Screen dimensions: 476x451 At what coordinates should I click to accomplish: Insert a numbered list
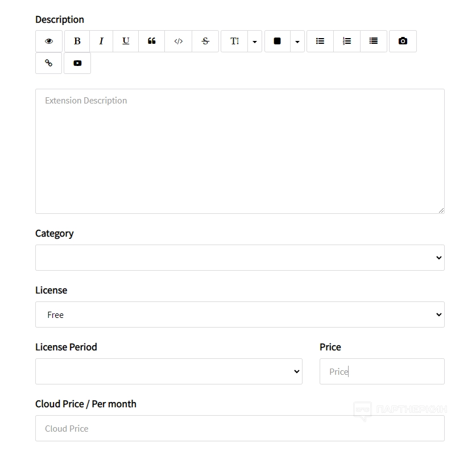click(x=347, y=42)
